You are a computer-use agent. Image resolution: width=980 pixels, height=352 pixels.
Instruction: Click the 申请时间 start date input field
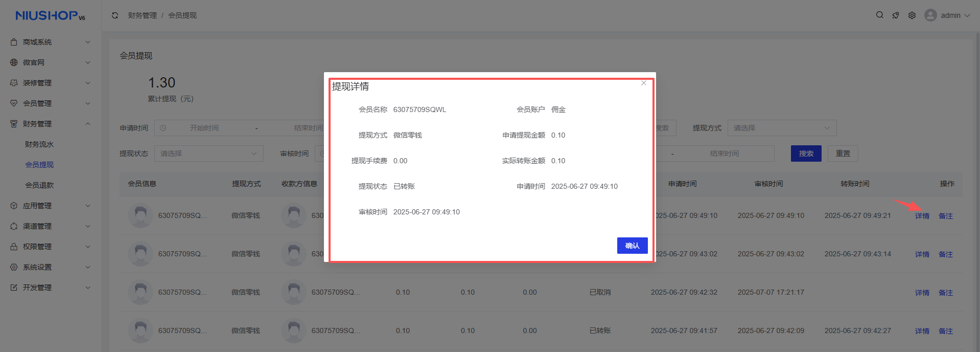(x=204, y=128)
